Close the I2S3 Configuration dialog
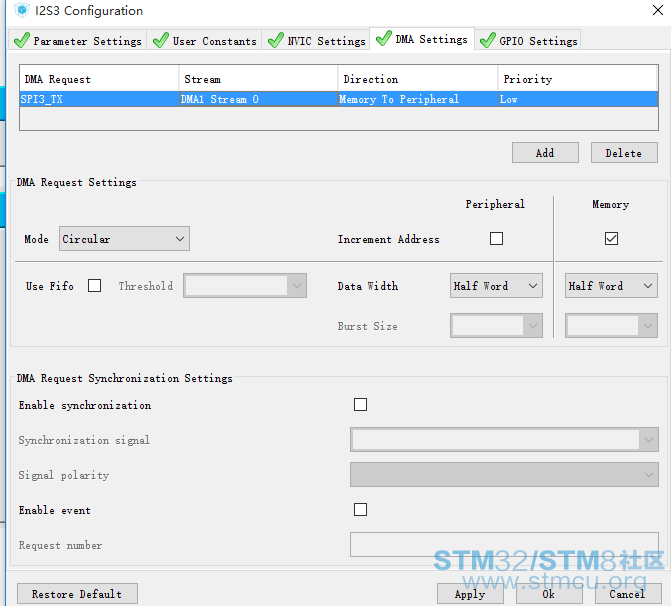The height and width of the screenshot is (606, 671). click(x=658, y=10)
